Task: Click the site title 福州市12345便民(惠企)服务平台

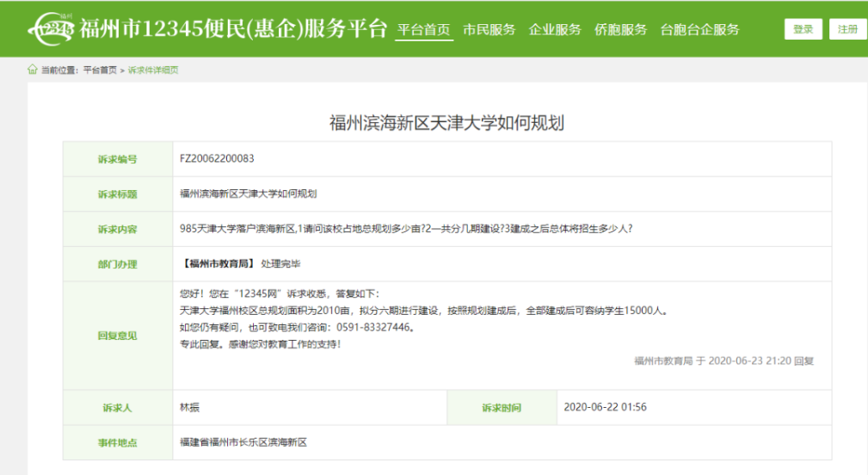Action: pos(233,28)
